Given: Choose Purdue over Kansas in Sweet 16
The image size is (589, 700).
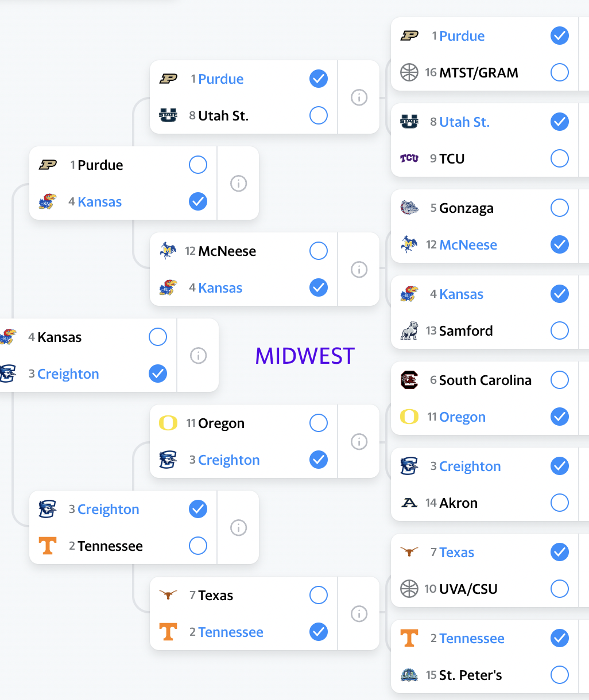Looking at the screenshot, I should [x=198, y=165].
